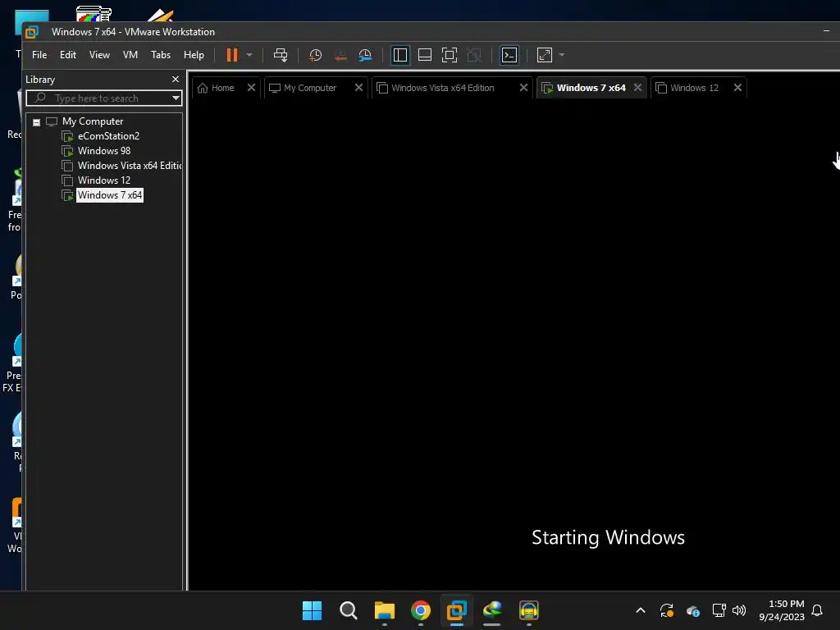Open taskbar Search
840x630 pixels.
[x=348, y=610]
